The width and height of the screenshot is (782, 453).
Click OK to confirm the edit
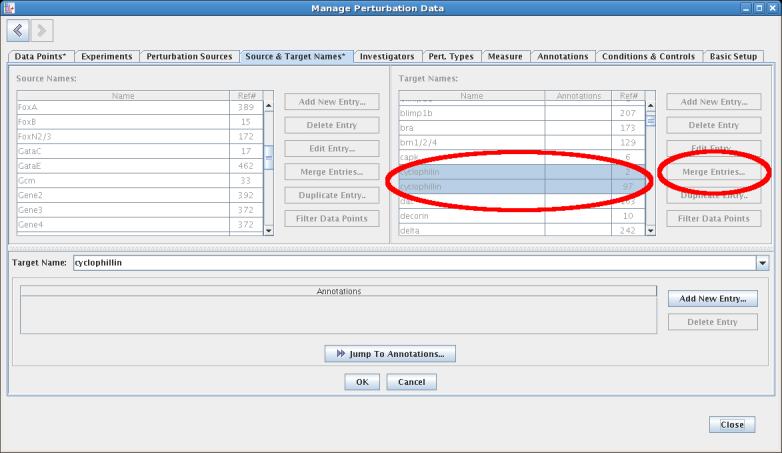pyautogui.click(x=361, y=382)
